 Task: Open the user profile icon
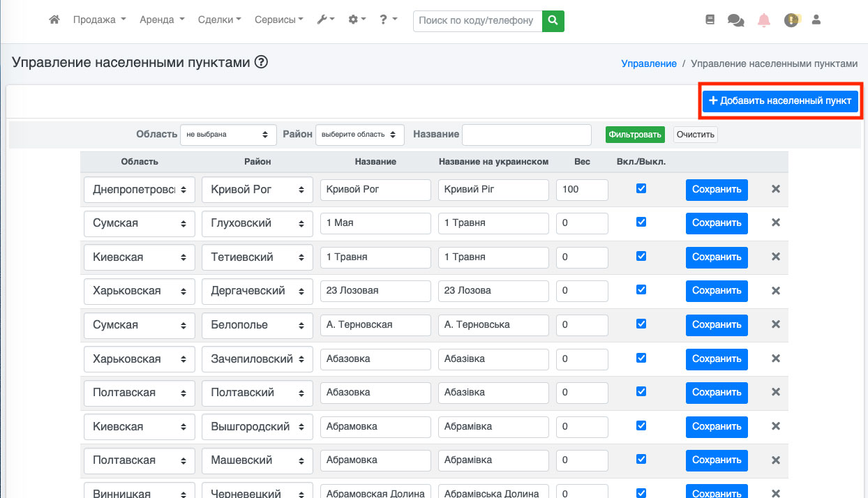click(816, 20)
